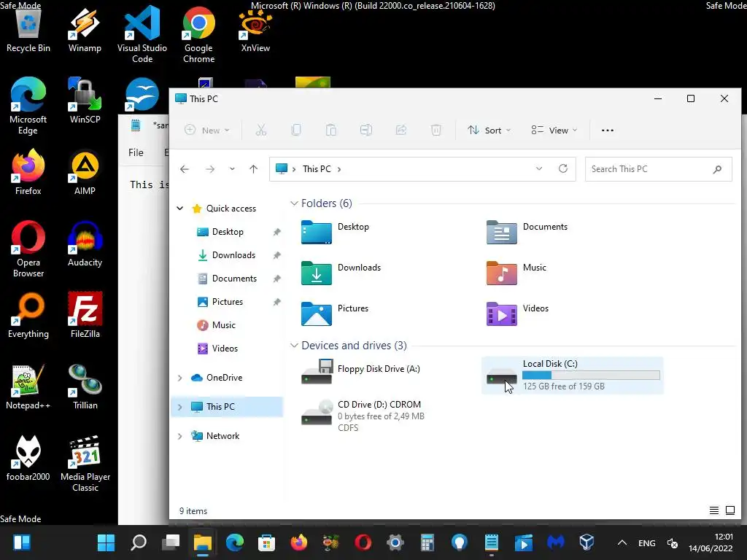This screenshot has height=560, width=747.
Task: Click the ENG language indicator
Action: [x=646, y=542]
